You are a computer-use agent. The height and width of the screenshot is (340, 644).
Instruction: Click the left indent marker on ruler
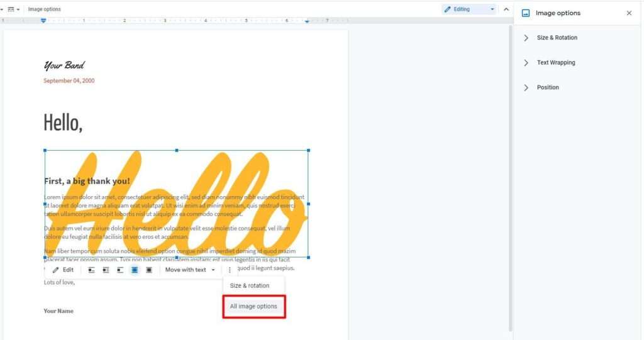coord(43,21)
